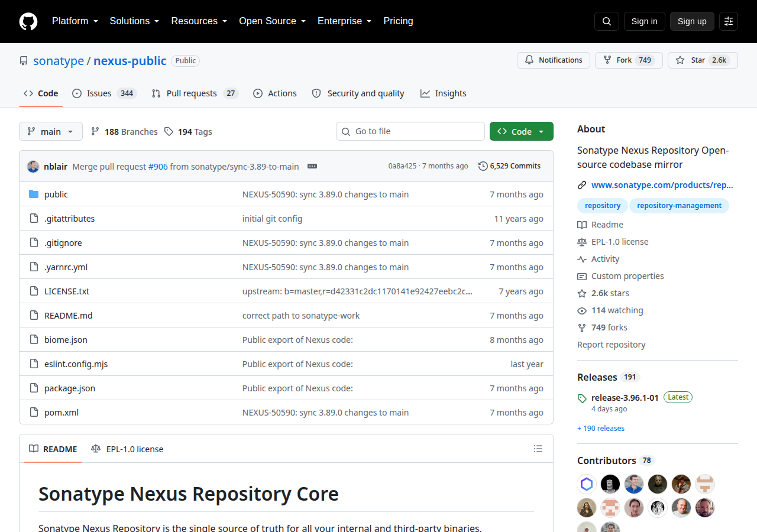View the 114 watching link
This screenshot has width=757, height=532.
[610, 310]
